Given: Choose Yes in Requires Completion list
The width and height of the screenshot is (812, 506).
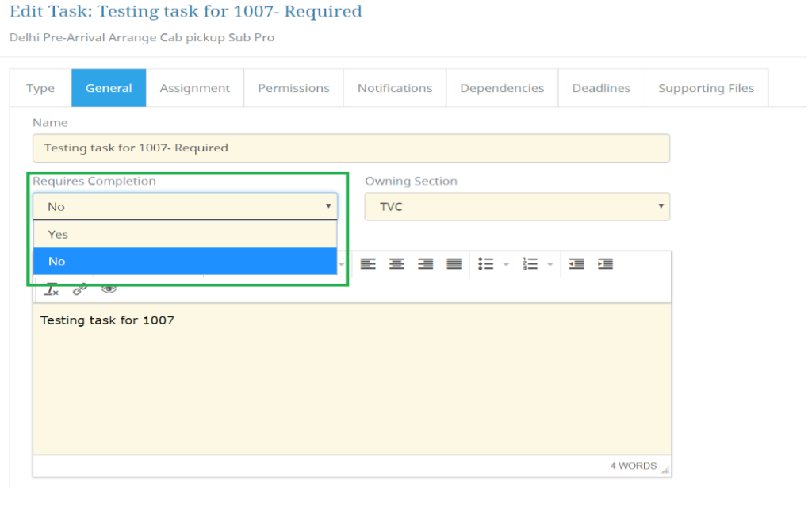Looking at the screenshot, I should click(x=186, y=234).
